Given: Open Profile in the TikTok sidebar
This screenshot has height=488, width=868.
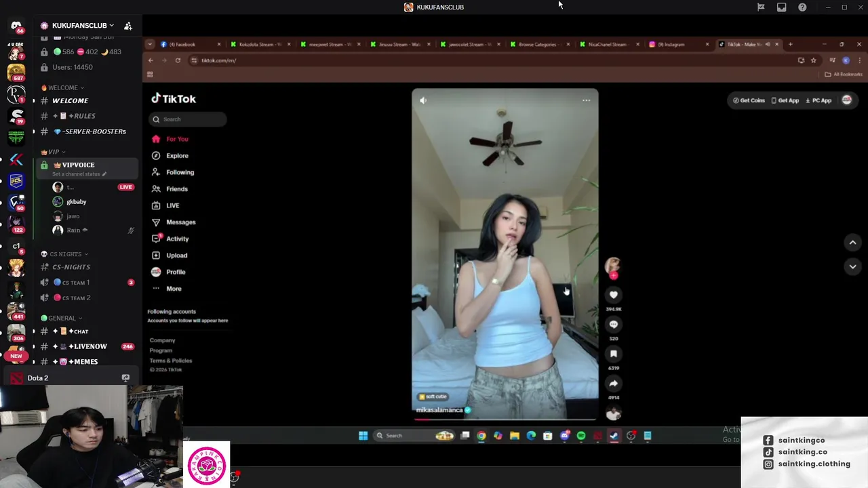Looking at the screenshot, I should click(169, 272).
